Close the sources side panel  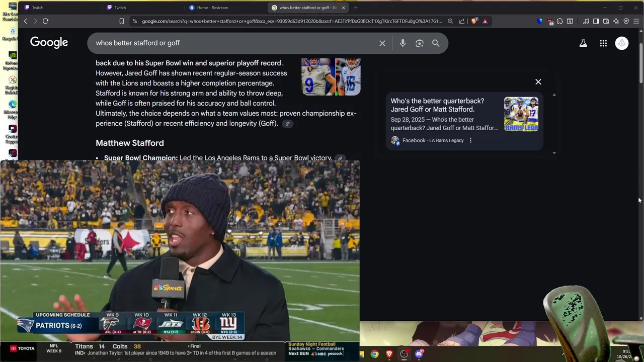pos(538,82)
